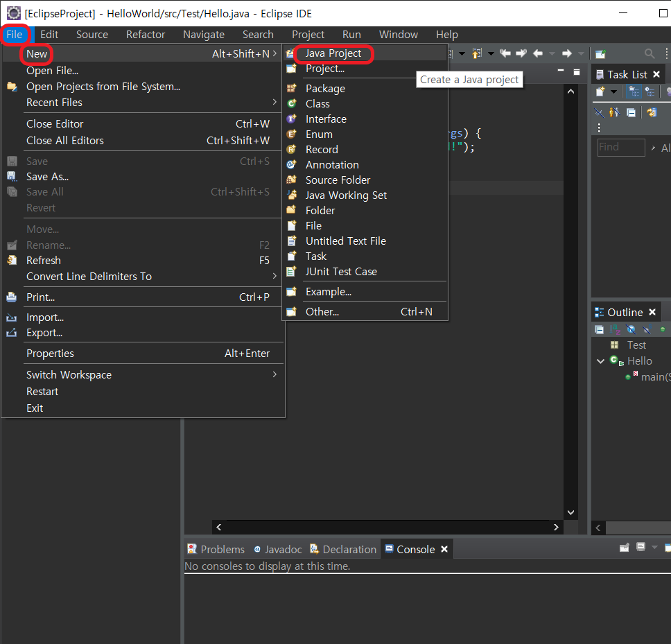This screenshot has width=671, height=644.
Task: Open dropdown arrow before Previous Annotation icon
Action: pyautogui.click(x=462, y=53)
